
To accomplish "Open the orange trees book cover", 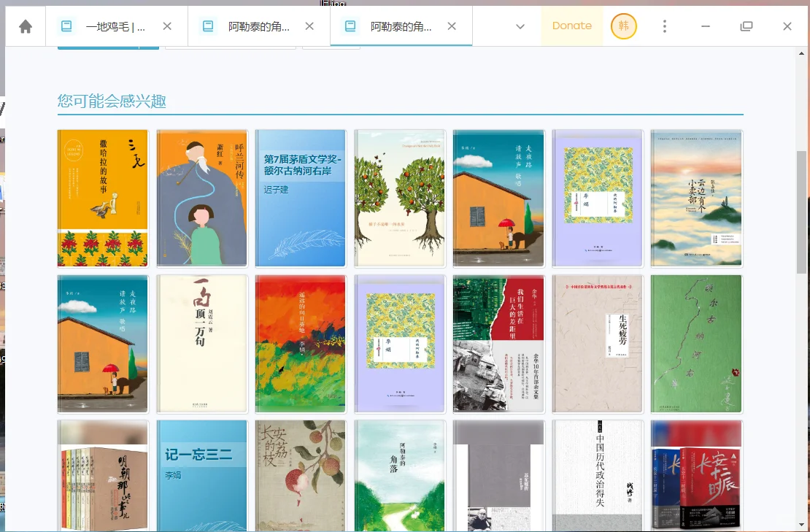I will coord(400,198).
